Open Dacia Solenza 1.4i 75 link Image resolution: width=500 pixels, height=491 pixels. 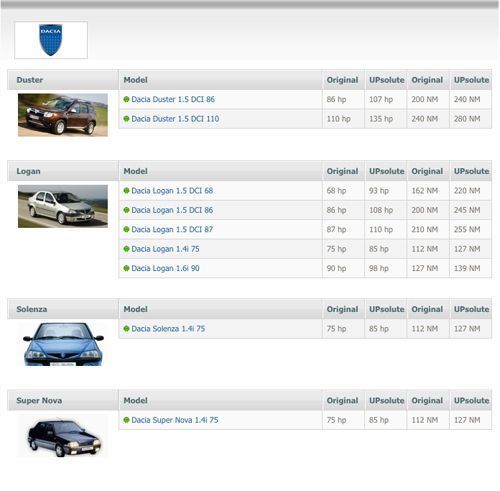pyautogui.click(x=168, y=329)
